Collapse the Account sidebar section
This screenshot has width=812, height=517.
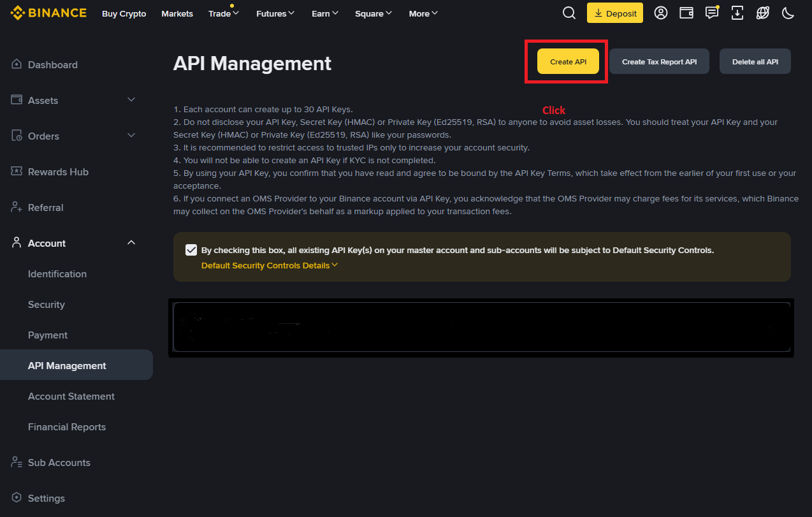point(131,242)
